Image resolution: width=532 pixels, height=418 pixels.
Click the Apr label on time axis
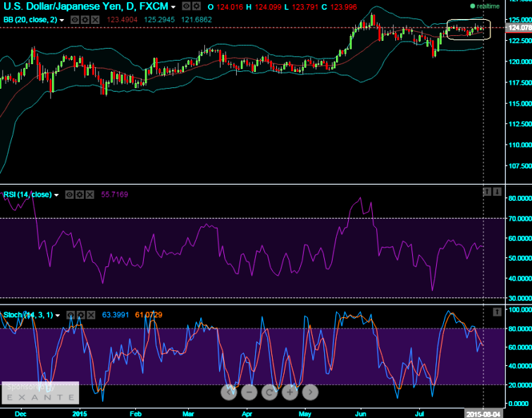(x=247, y=414)
